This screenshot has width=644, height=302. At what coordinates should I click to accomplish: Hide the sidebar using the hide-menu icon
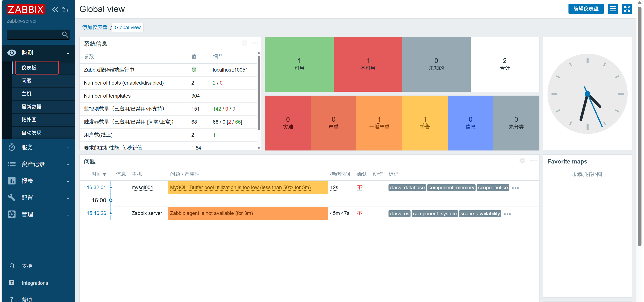65,9
